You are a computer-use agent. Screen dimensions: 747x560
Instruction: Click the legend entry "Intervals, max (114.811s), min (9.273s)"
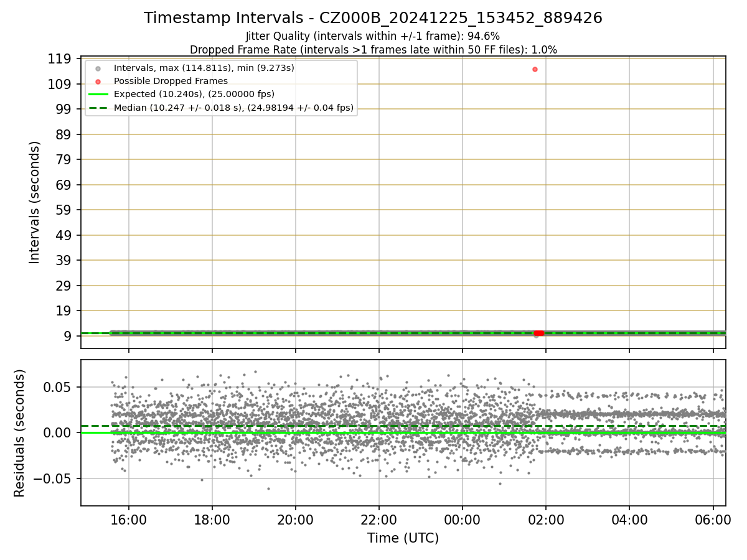coord(204,68)
